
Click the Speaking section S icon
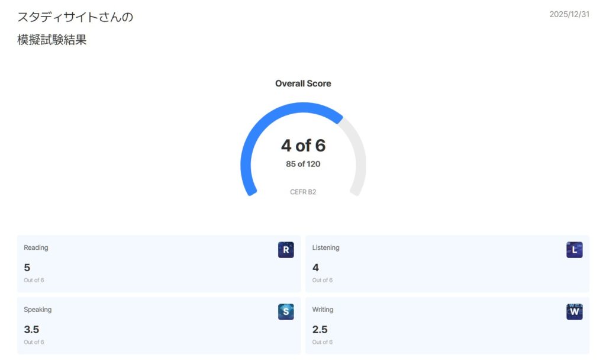tap(286, 312)
